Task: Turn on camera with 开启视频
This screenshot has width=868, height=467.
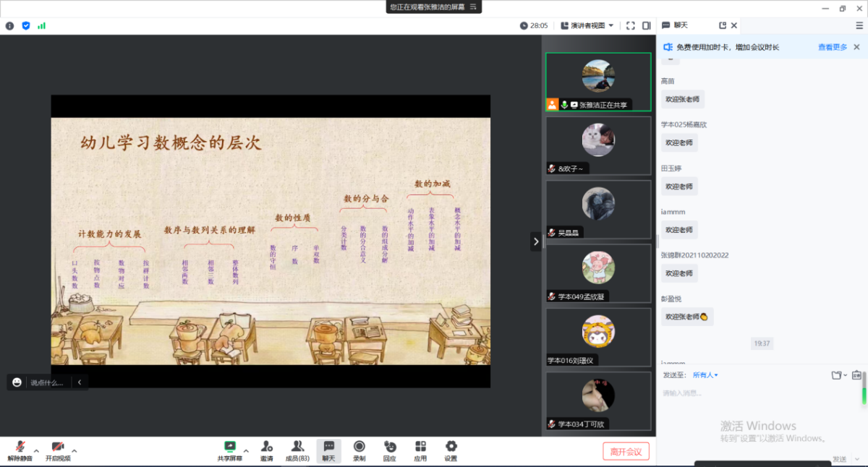Action: 58,450
